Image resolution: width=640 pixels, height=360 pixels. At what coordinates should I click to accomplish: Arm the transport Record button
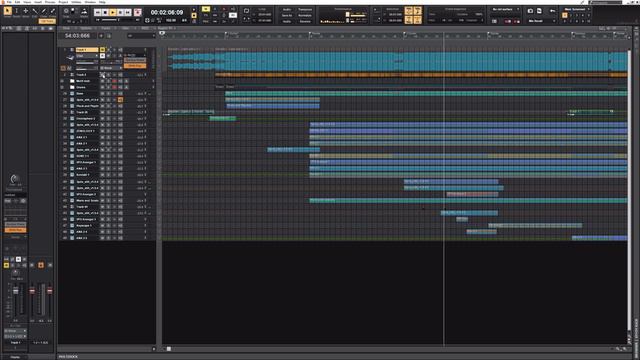pyautogui.click(x=138, y=13)
